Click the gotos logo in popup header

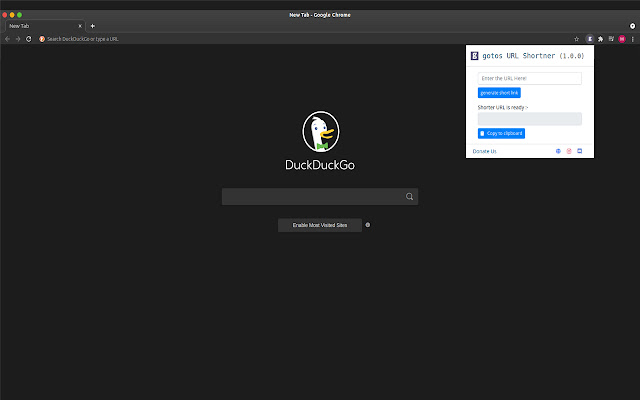[474, 56]
